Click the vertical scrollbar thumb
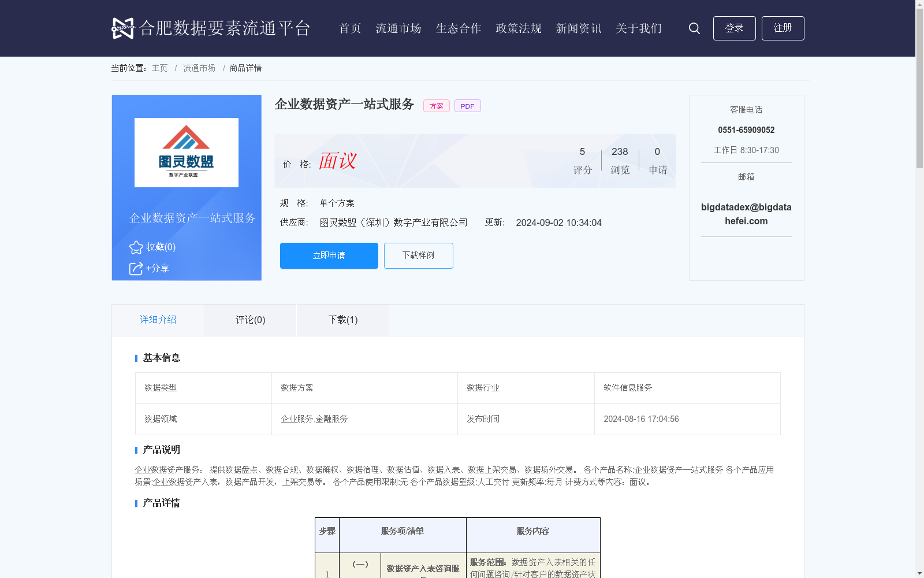 [919, 88]
